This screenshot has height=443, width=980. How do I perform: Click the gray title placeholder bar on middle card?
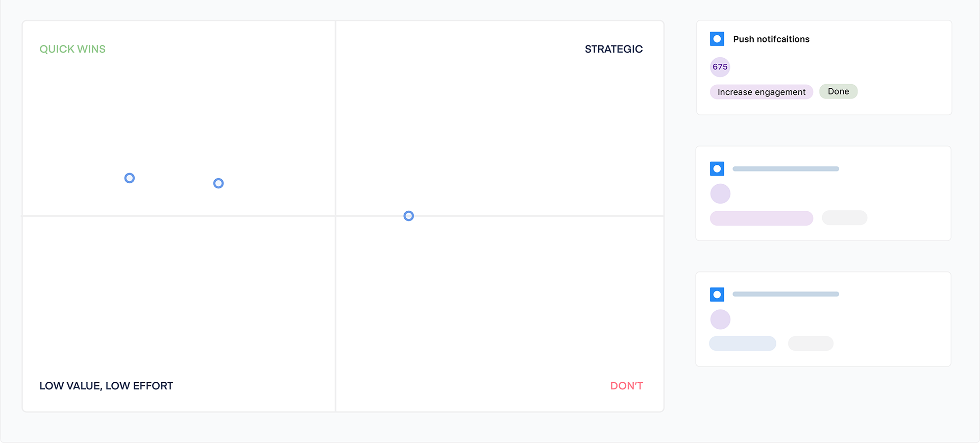click(x=786, y=168)
